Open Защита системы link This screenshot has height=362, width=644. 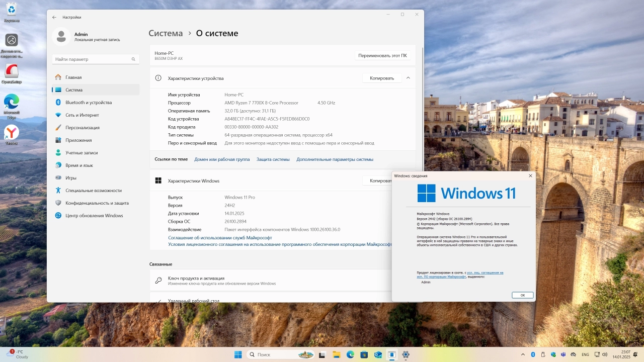coord(273,159)
